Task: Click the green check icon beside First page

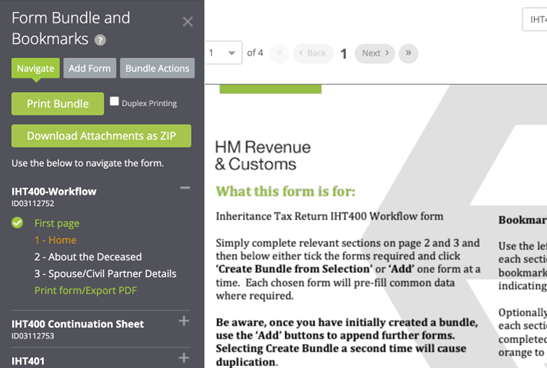Action: pyautogui.click(x=17, y=223)
